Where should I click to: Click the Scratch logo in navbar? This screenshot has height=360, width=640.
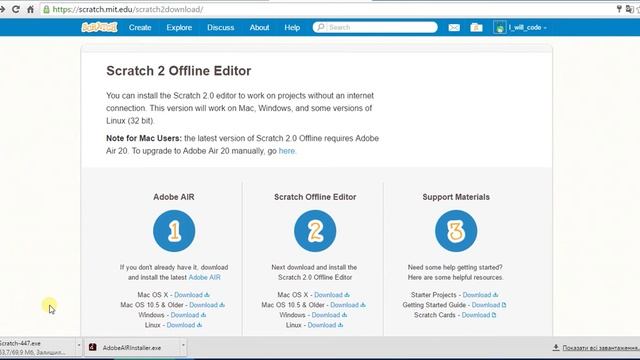[x=99, y=27]
